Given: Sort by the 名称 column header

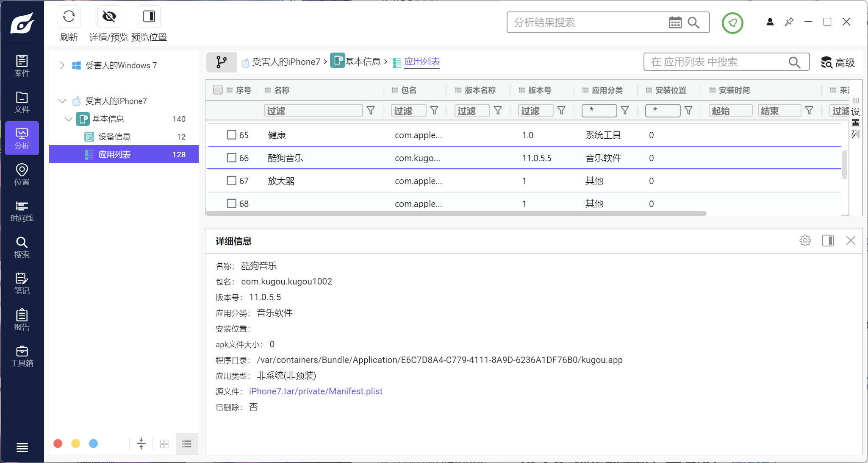Looking at the screenshot, I should (282, 90).
